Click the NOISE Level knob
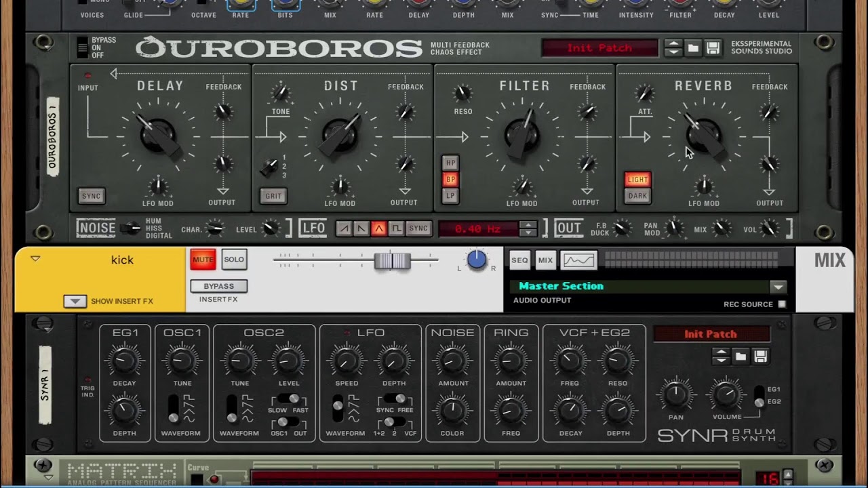 (271, 228)
